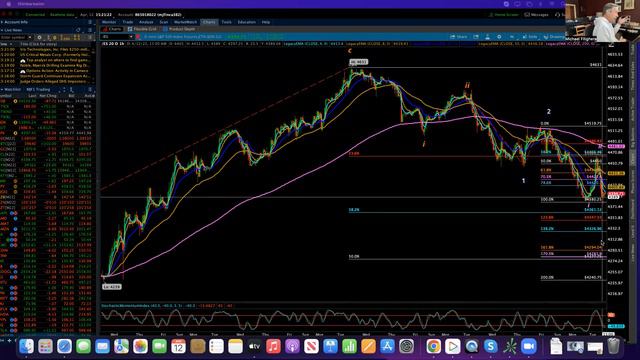Open Zoom from the Dock

click(x=529, y=347)
